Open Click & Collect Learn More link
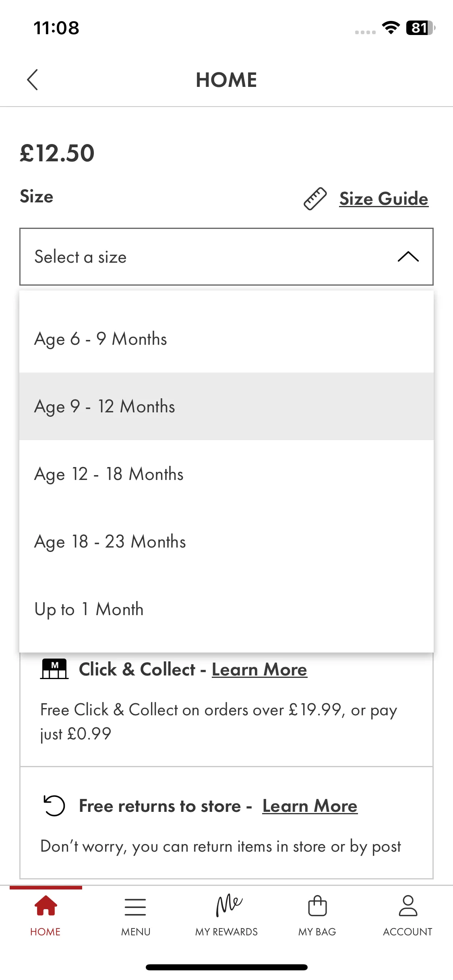 [x=260, y=670]
